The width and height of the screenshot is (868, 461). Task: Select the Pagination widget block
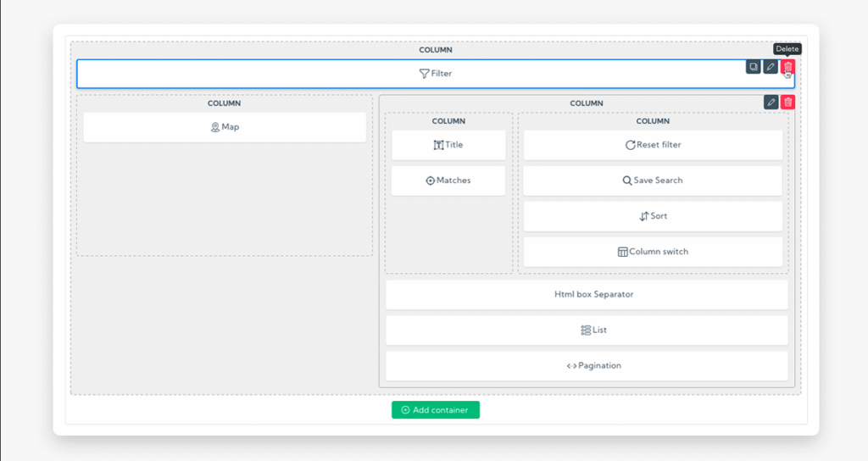coord(587,365)
